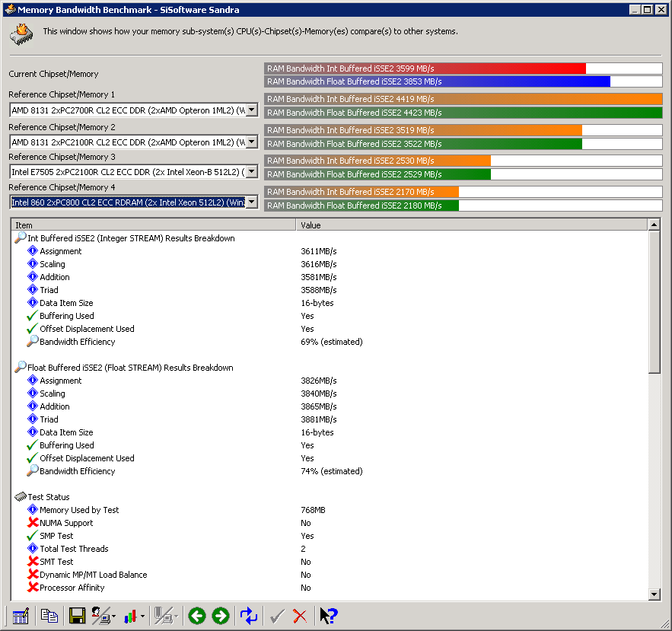Click the red current Int Buffered 3599 MB/s bar

(x=425, y=69)
